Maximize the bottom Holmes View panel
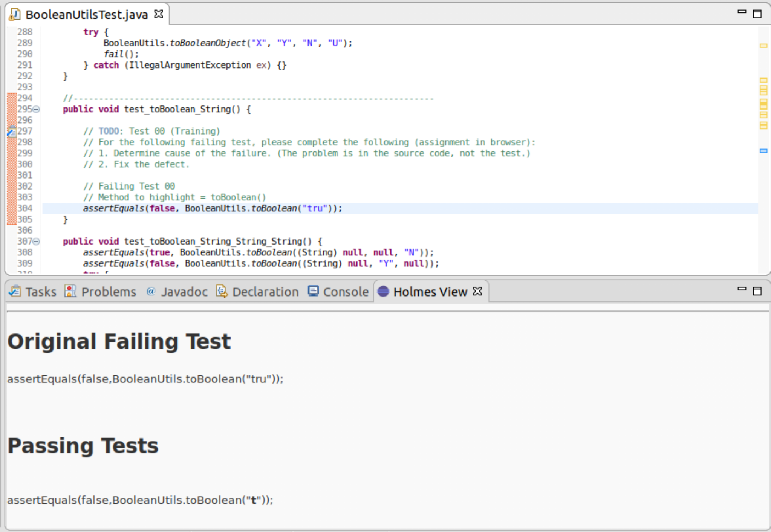Viewport: 771px width, 532px height. tap(757, 291)
